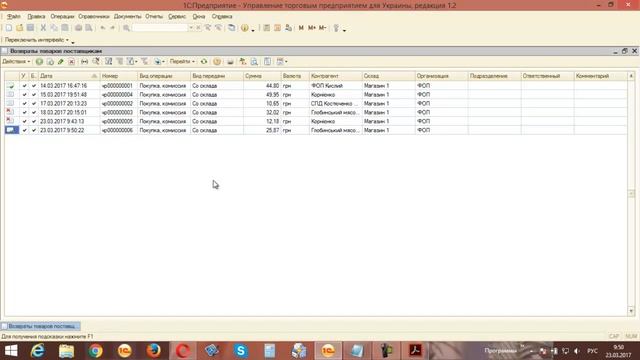Open the Действия dropdown menu
The height and width of the screenshot is (360, 640).
click(x=16, y=62)
